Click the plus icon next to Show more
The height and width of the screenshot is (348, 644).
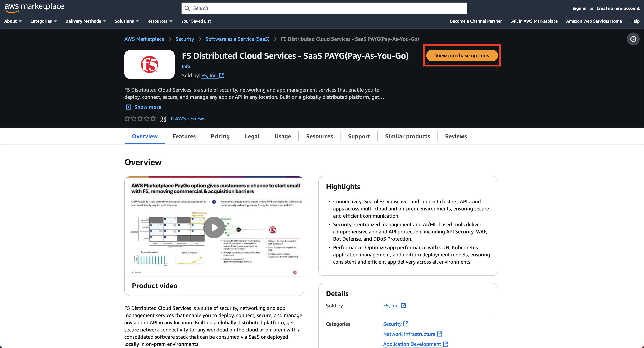pos(128,107)
